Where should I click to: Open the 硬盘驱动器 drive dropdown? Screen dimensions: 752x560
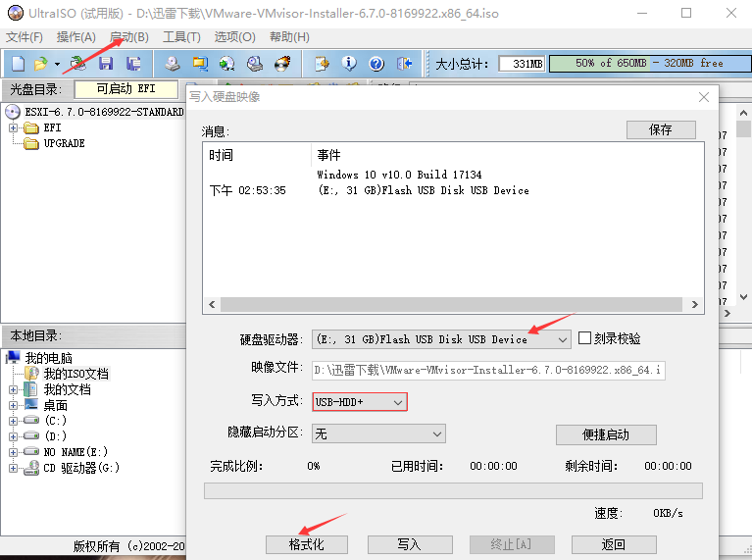pos(441,339)
